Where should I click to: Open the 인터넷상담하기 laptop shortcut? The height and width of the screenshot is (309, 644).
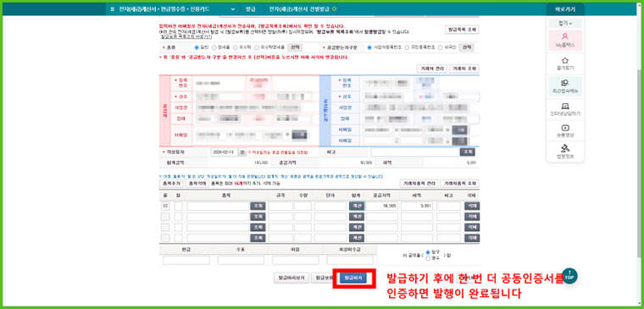565,108
